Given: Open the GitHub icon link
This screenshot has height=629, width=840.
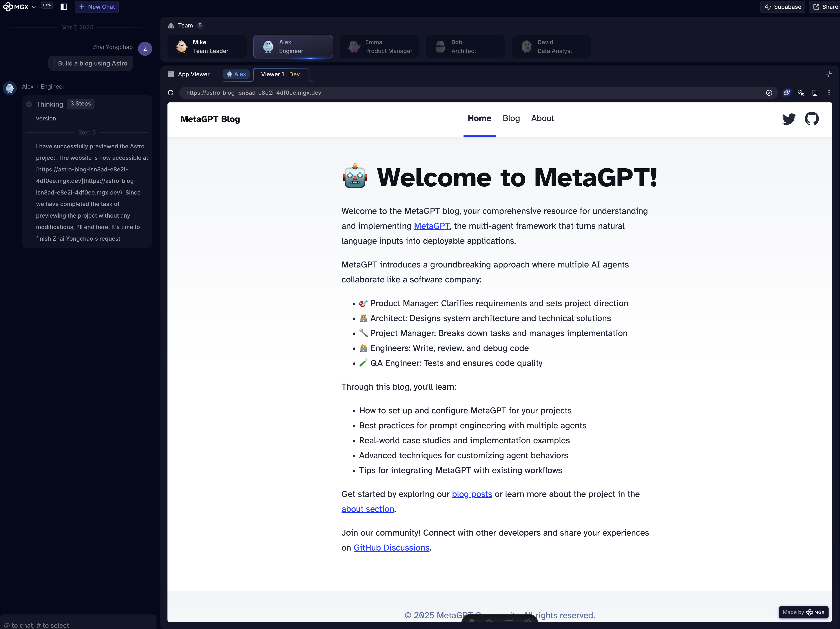Looking at the screenshot, I should pos(811,119).
